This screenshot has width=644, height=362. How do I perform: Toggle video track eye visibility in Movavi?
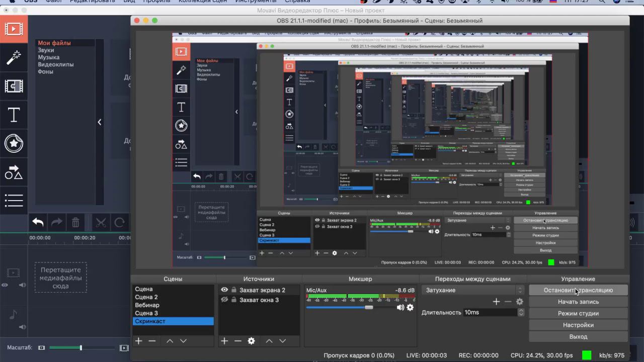[x=5, y=285]
